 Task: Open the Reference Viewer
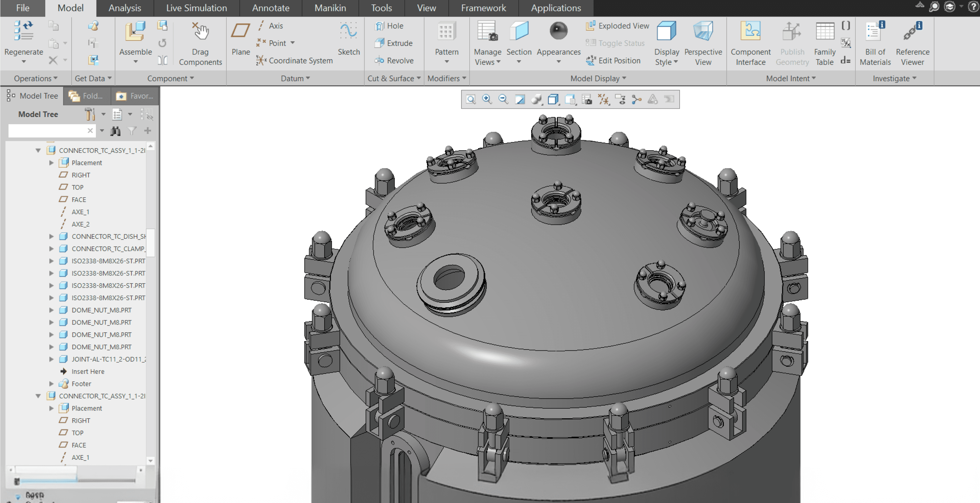tap(912, 31)
